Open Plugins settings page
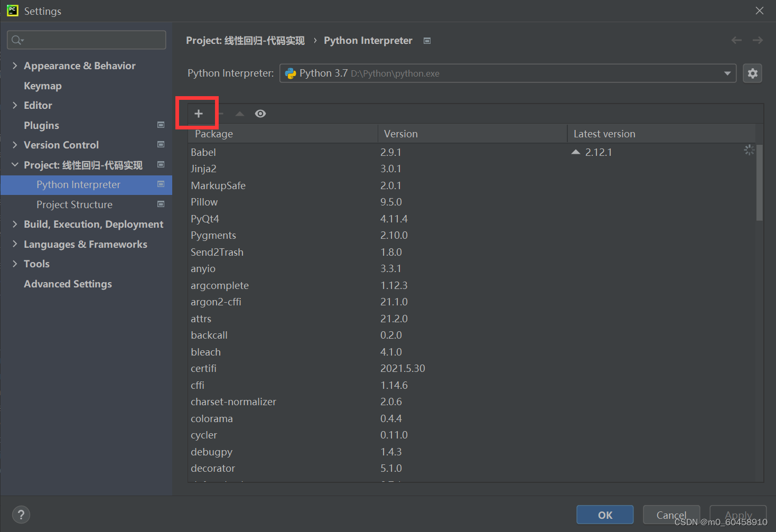 (x=41, y=125)
